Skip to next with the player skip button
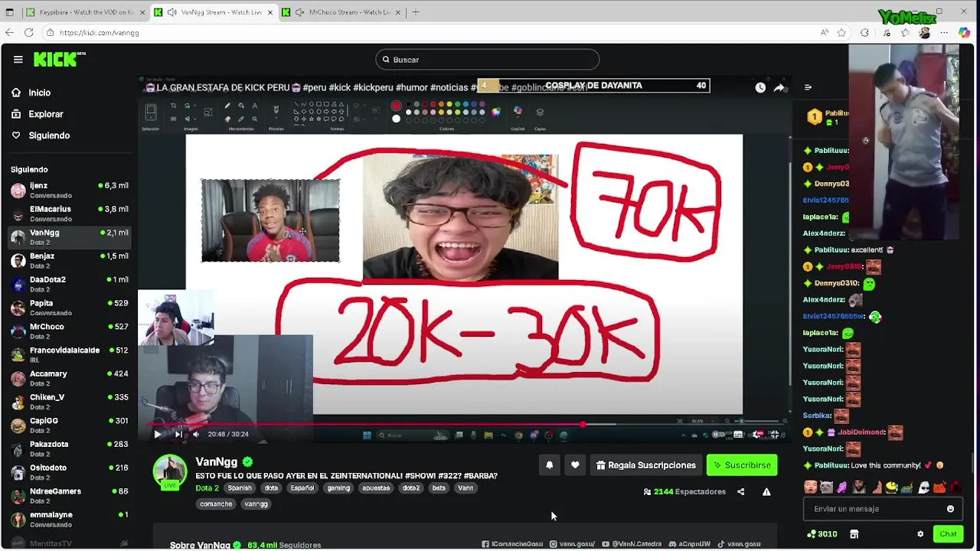Image resolution: width=980 pixels, height=551 pixels. pyautogui.click(x=178, y=434)
